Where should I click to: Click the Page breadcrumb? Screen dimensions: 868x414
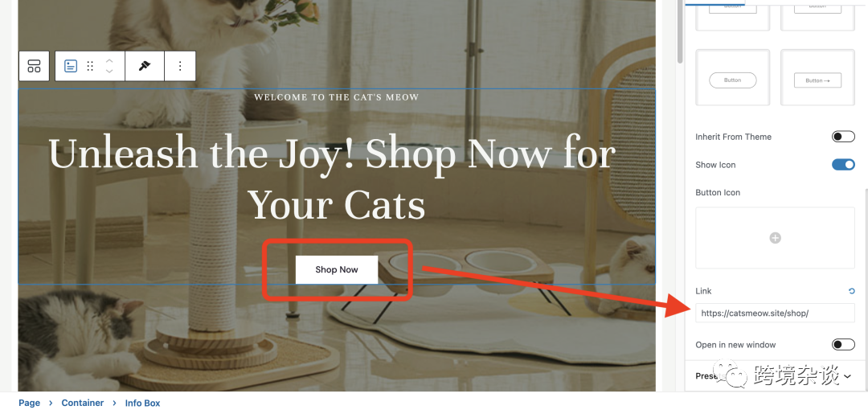pyautogui.click(x=30, y=403)
